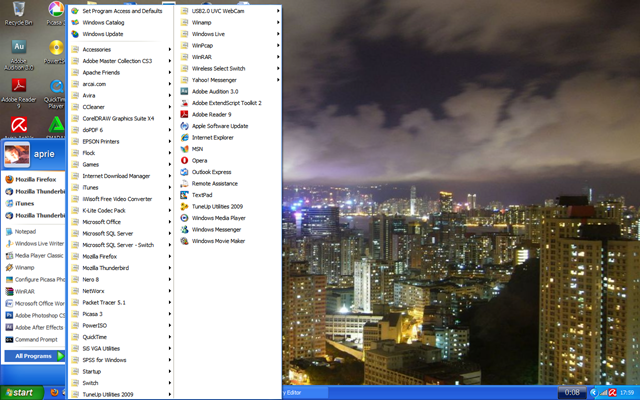Image resolution: width=640 pixels, height=400 pixels.
Task: Expand the WinRAR folder in the second column
Action: tap(228, 57)
